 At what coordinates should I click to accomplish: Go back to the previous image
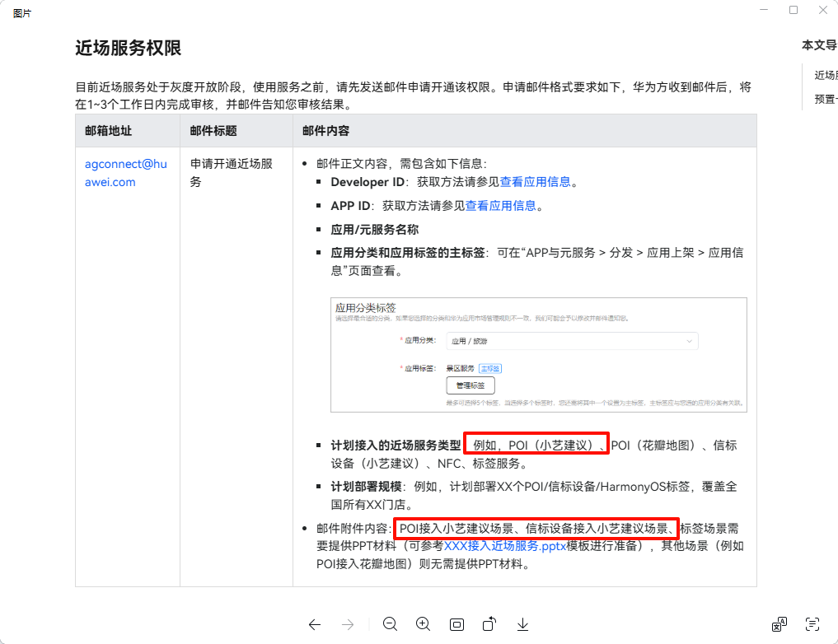[x=314, y=624]
